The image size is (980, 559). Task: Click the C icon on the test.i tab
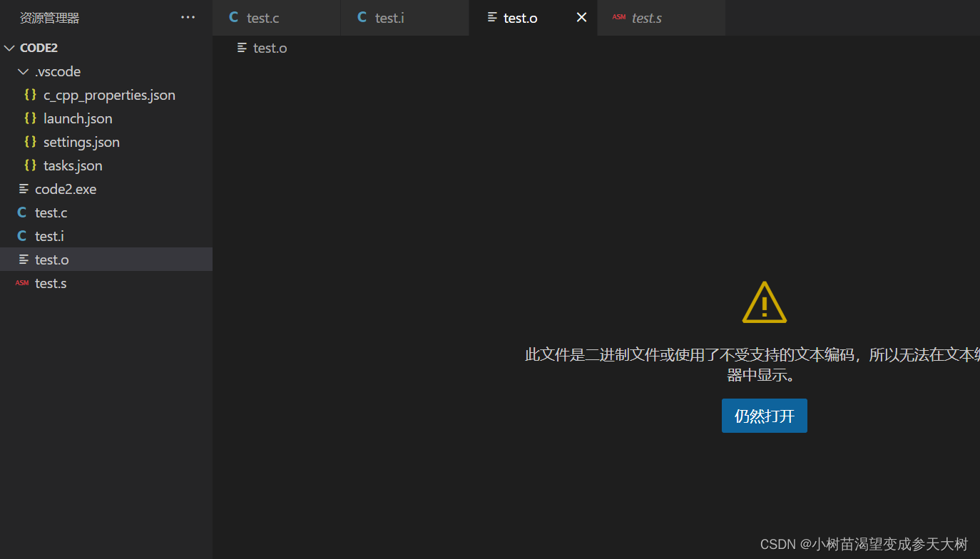(x=362, y=17)
